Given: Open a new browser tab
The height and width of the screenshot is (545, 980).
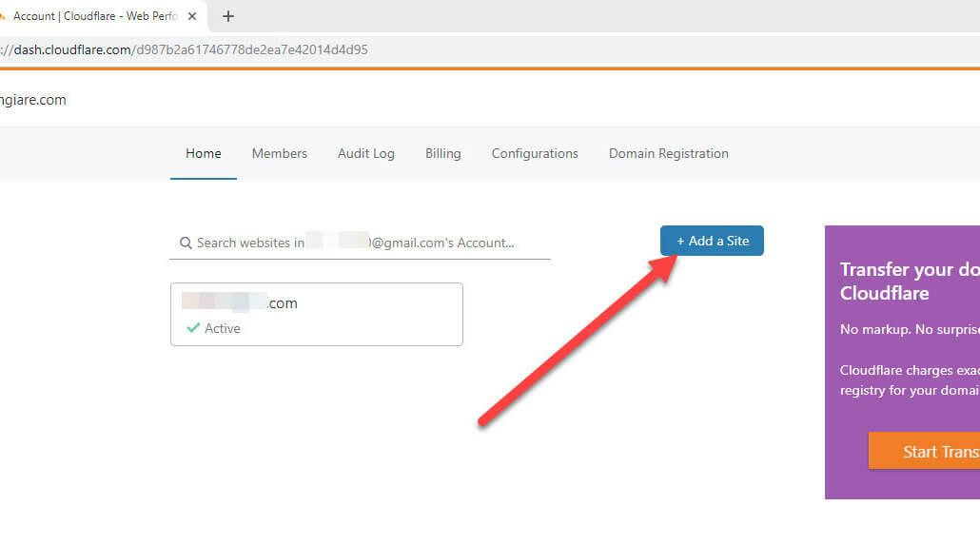Looking at the screenshot, I should point(228,16).
